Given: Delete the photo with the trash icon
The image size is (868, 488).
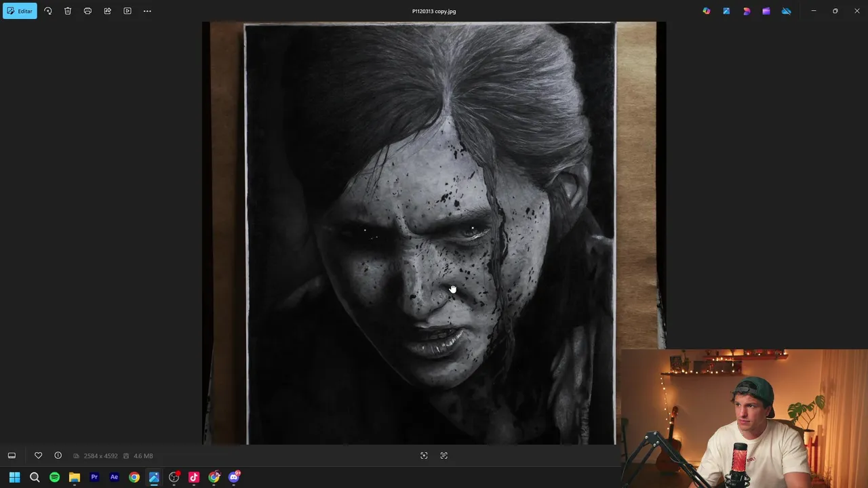Looking at the screenshot, I should pos(68,11).
